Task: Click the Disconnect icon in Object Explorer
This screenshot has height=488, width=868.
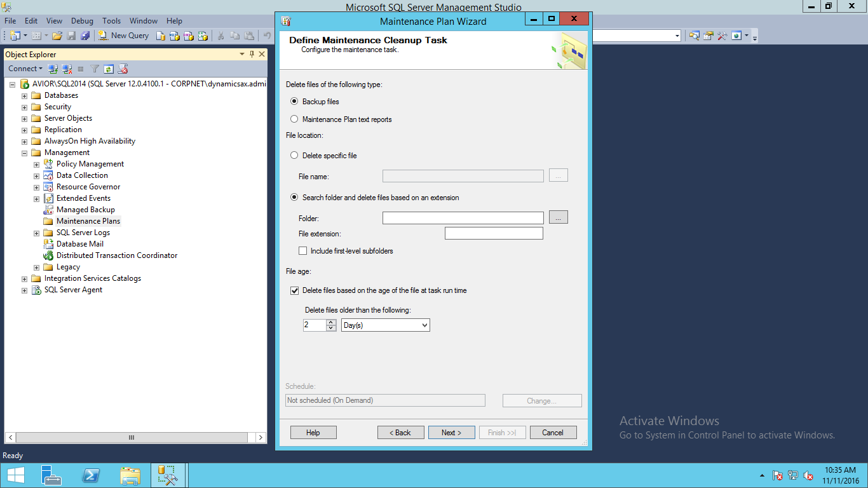Action: [x=67, y=69]
